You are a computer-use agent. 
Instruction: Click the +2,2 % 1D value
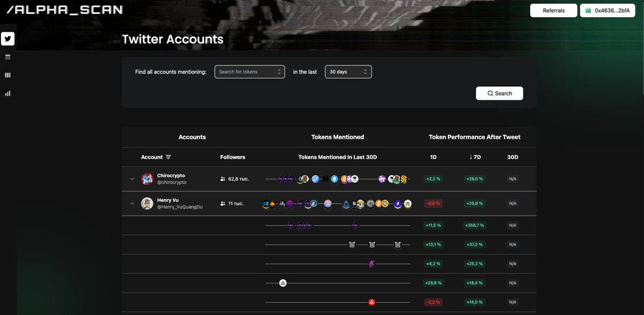click(x=433, y=179)
